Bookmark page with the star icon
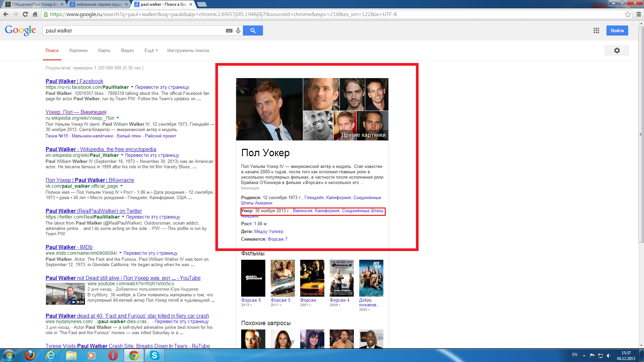 point(628,14)
